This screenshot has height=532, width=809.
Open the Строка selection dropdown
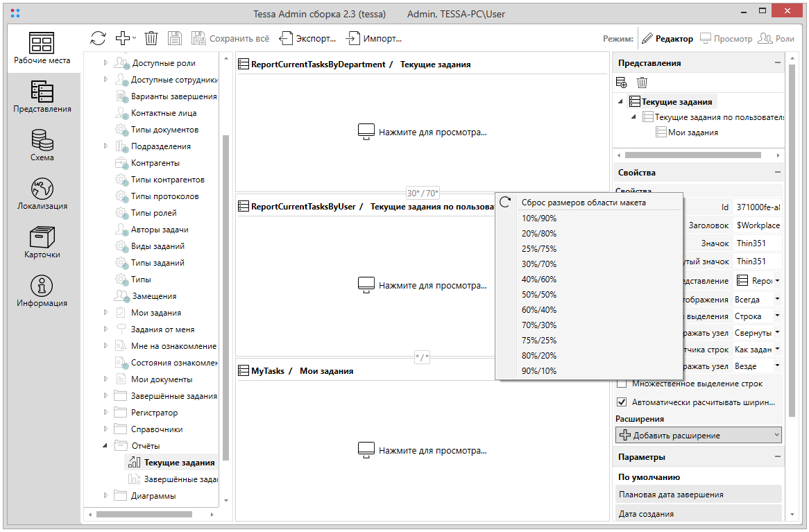click(x=757, y=316)
